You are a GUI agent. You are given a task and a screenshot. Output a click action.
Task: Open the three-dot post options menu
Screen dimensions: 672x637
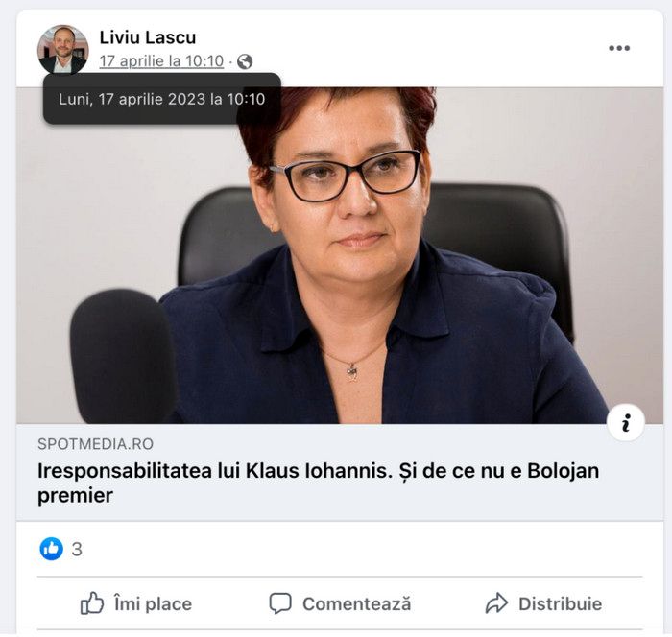(x=619, y=48)
